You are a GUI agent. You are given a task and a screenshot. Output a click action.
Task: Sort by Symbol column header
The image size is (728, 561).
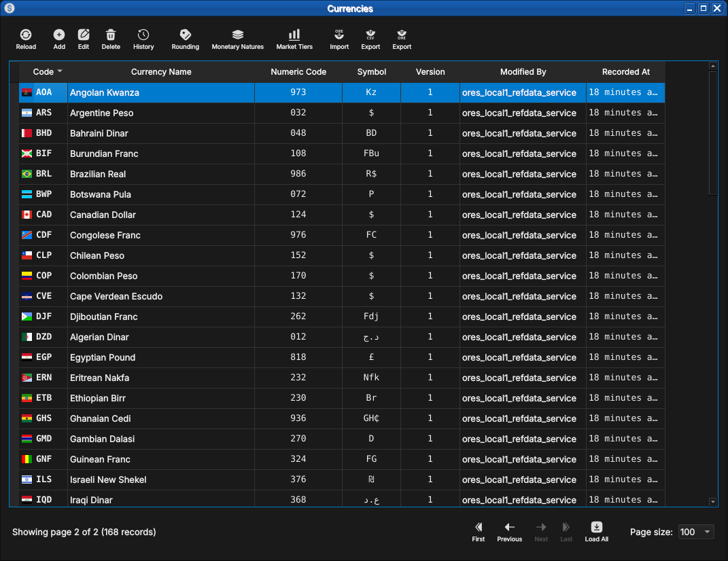tap(371, 72)
